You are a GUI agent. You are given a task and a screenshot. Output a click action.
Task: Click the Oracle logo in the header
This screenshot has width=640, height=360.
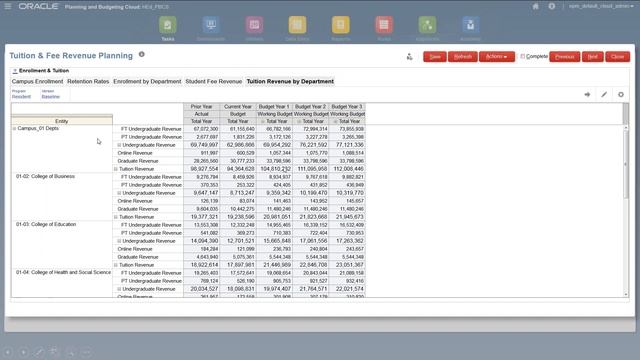click(x=38, y=7)
